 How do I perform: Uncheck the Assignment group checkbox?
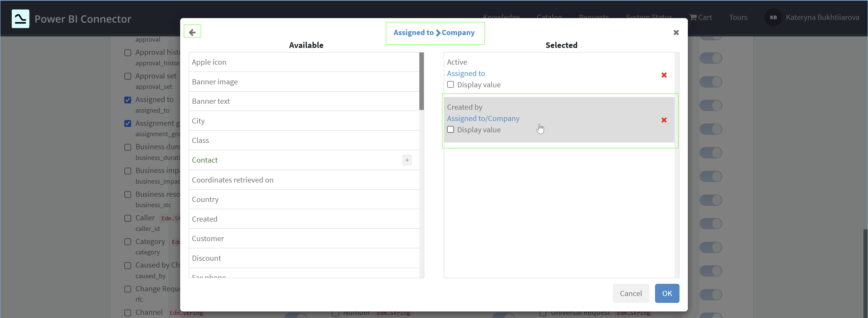pos(128,123)
